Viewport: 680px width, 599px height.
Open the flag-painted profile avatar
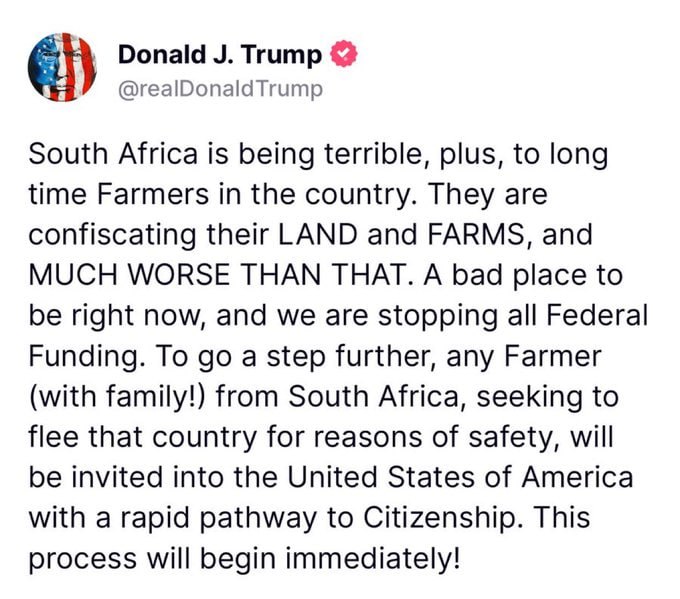point(62,67)
